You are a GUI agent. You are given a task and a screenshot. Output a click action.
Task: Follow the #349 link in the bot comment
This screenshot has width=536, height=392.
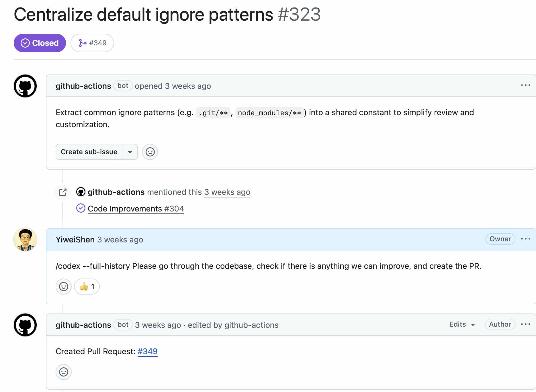pos(148,351)
